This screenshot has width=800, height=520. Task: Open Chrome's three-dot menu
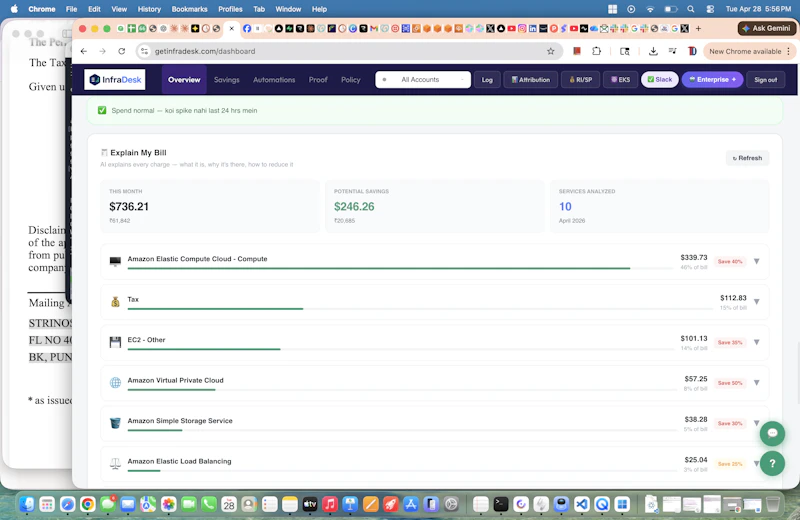[x=789, y=51]
